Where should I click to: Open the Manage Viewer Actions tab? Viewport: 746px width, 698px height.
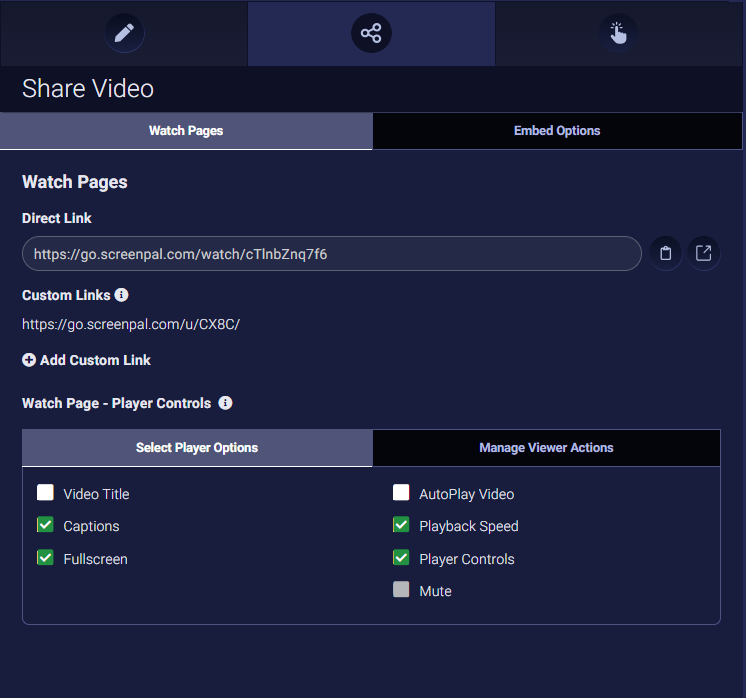pos(546,448)
